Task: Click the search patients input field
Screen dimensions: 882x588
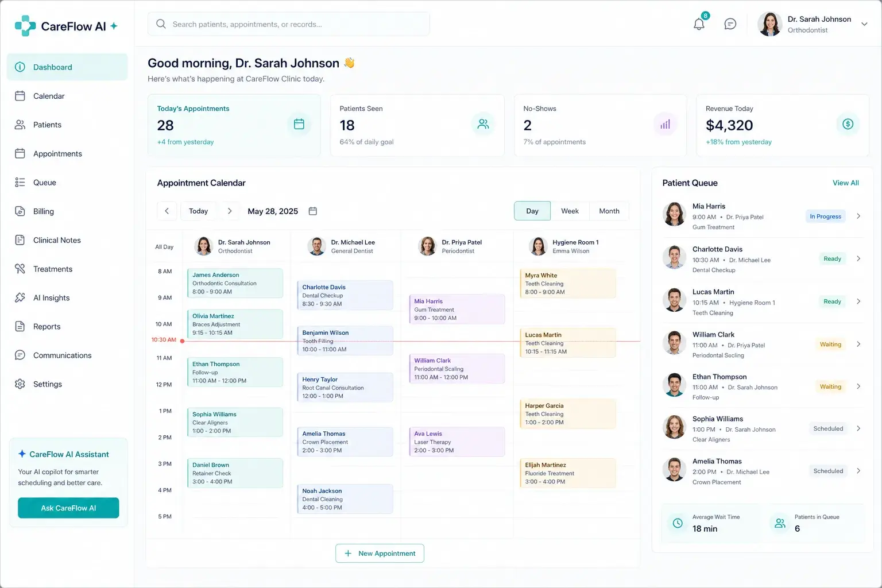Action: (288, 24)
